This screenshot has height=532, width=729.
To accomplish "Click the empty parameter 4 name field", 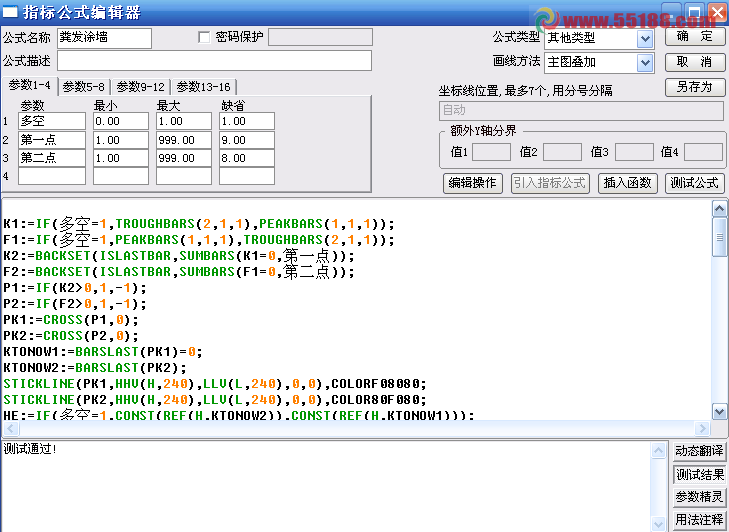I will coord(52,176).
